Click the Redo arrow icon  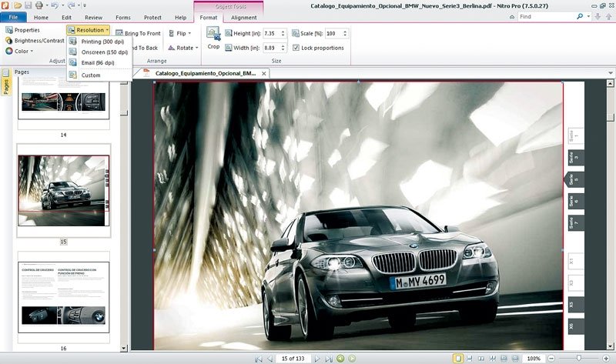click(71, 5)
